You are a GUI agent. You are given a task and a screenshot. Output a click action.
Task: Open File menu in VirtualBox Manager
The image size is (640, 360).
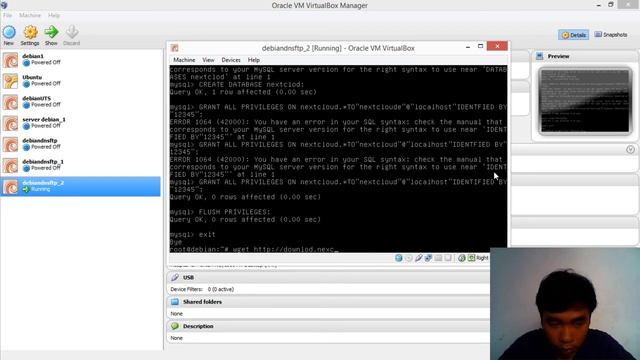[7, 15]
